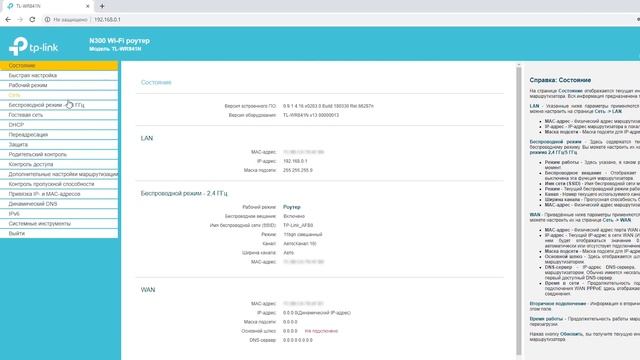Open Переадресация menu item
The width and height of the screenshot is (640, 360).
click(x=59, y=135)
